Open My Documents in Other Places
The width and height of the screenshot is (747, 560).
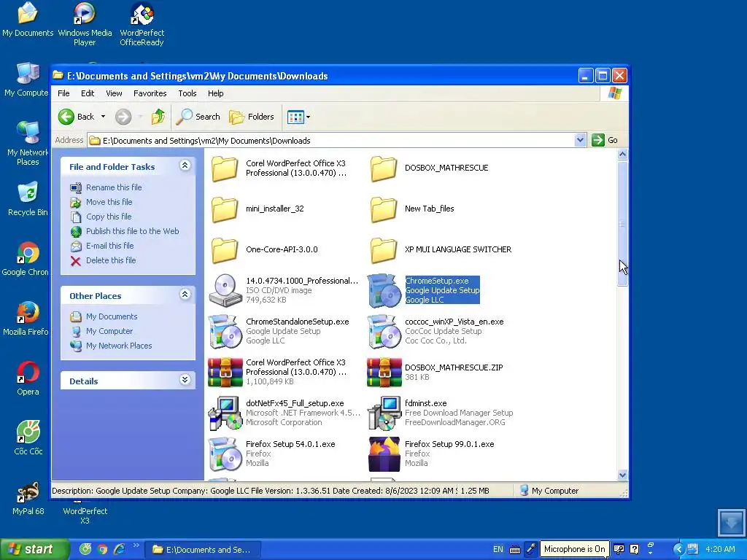[x=112, y=316]
